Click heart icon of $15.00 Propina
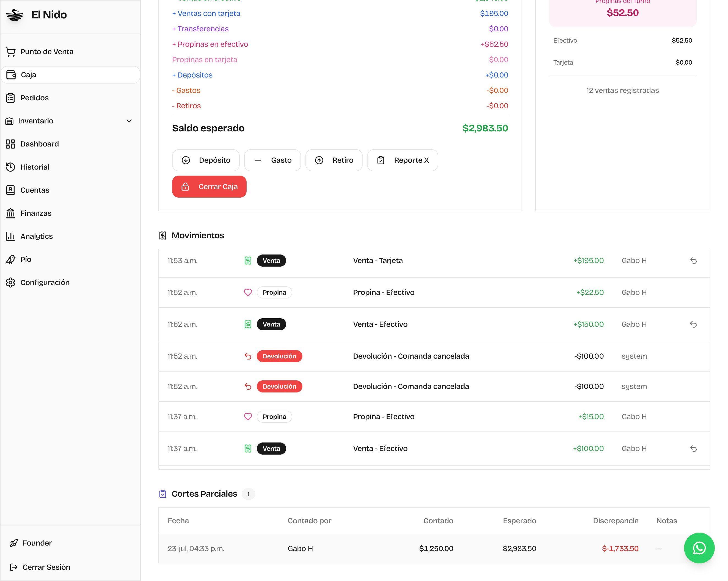Screen dimensions: 728x581 248,417
